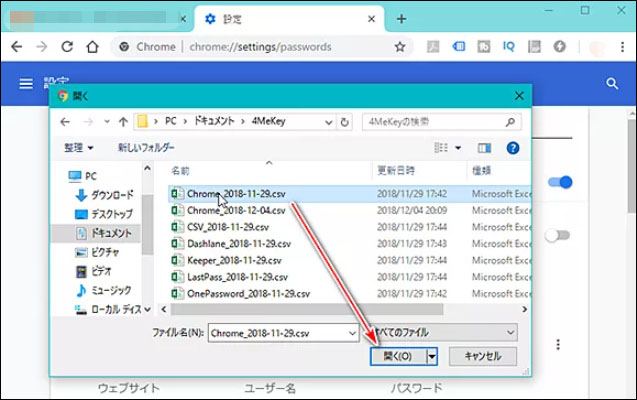Turn off the blue enabled toggle switch
The height and width of the screenshot is (400, 637).
click(x=561, y=182)
